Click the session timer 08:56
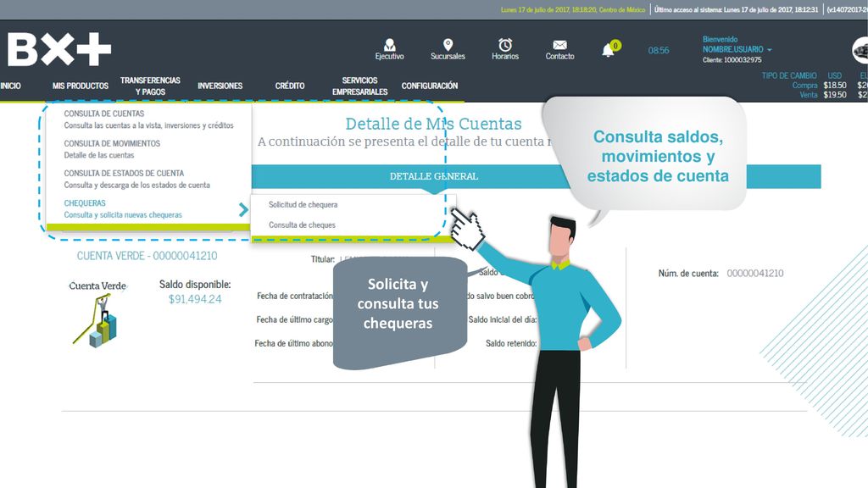 (x=658, y=50)
